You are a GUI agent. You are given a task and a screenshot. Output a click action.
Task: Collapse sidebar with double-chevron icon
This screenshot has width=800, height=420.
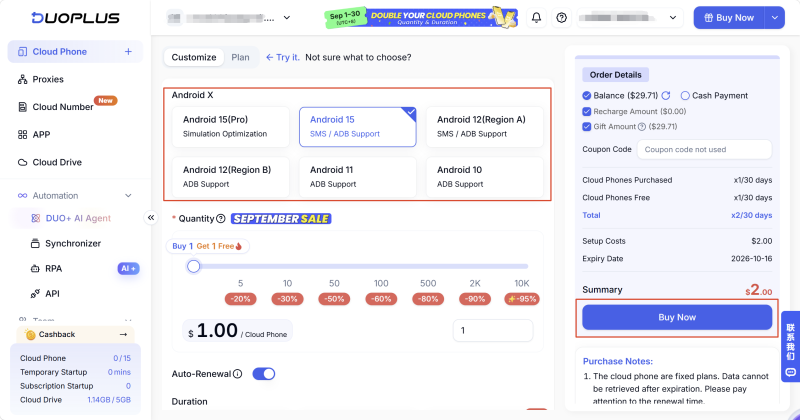click(x=151, y=218)
